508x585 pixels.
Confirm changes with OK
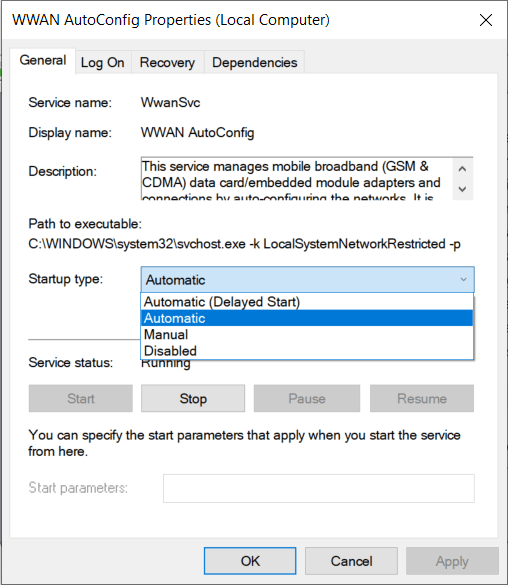tap(250, 561)
